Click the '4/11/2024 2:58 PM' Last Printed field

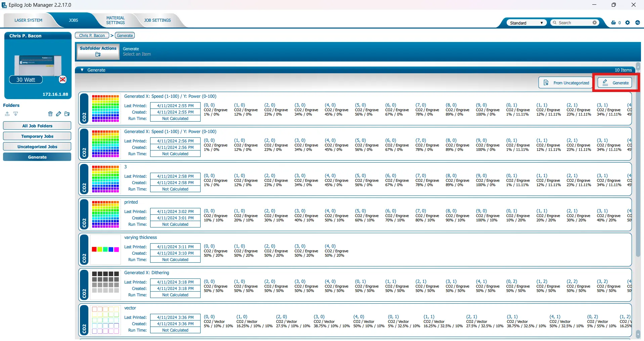tap(175, 176)
